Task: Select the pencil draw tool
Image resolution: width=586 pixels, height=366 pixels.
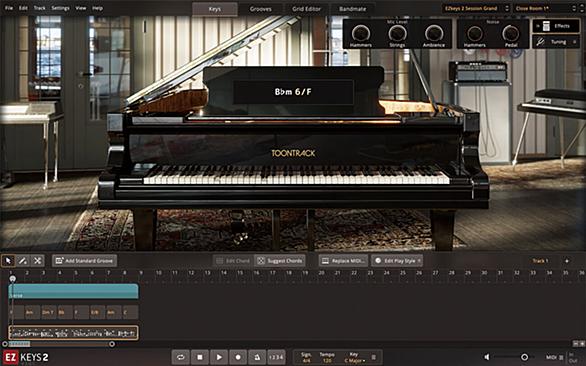Action: 23,261
